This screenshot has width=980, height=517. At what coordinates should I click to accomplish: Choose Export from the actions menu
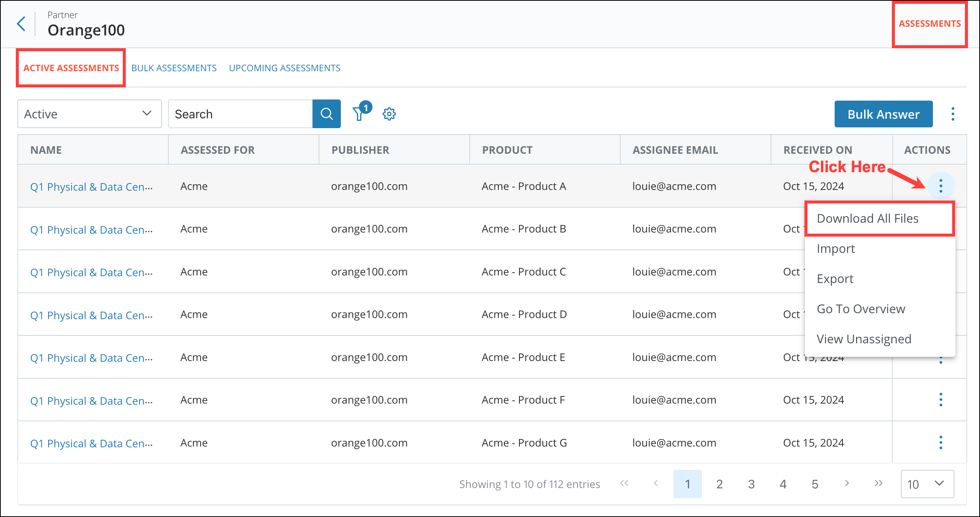[x=835, y=278]
